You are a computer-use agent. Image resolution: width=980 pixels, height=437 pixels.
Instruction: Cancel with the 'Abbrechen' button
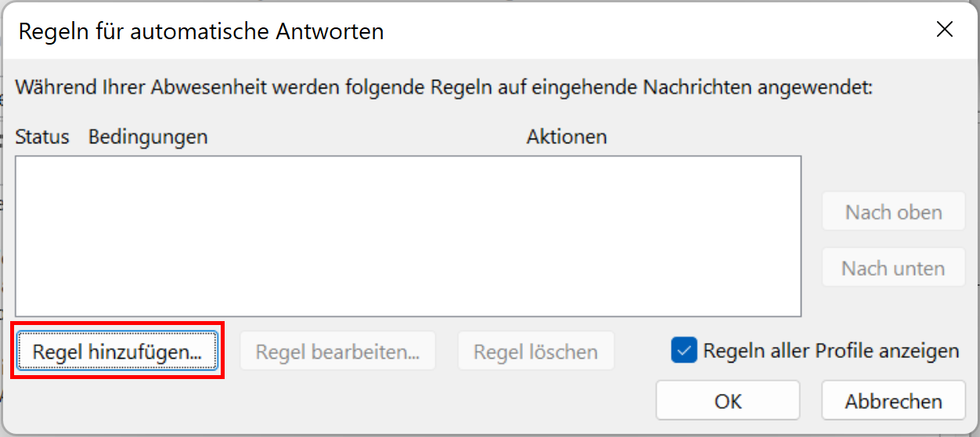(x=893, y=400)
